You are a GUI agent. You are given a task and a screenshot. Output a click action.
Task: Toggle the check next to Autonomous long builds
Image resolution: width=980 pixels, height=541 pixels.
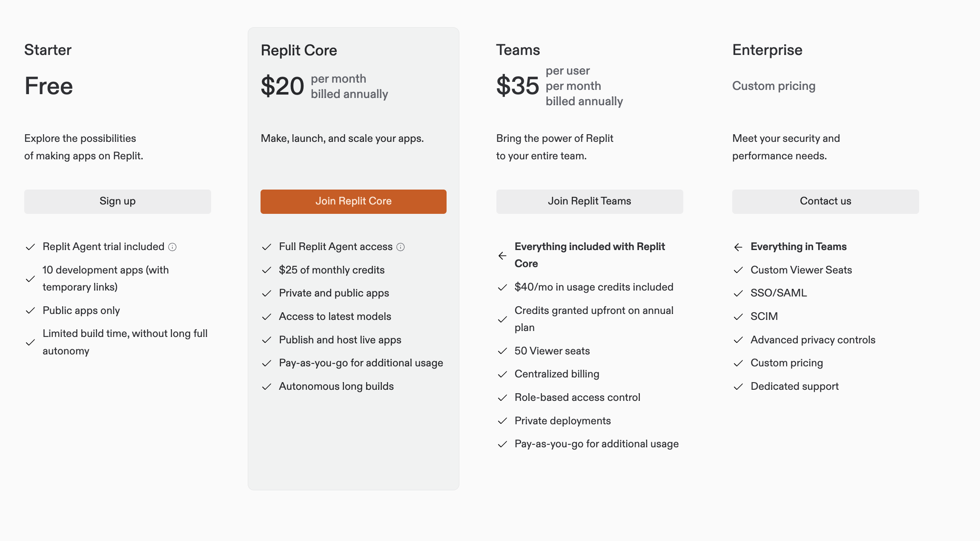click(x=267, y=386)
